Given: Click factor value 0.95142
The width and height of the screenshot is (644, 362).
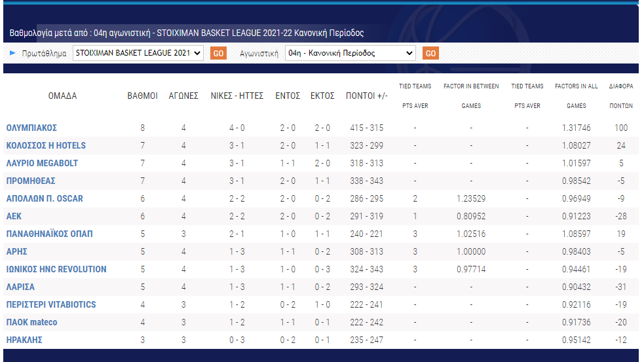Looking at the screenshot, I should [577, 340].
